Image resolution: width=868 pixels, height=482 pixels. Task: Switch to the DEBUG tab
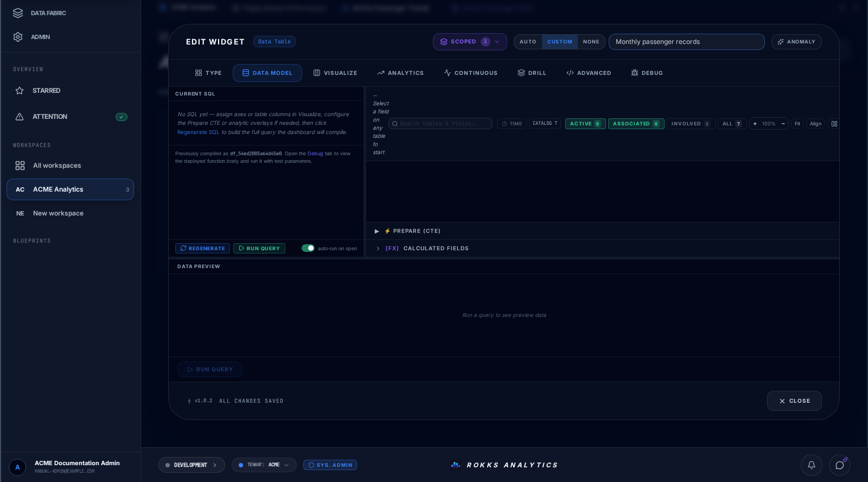pyautogui.click(x=647, y=73)
